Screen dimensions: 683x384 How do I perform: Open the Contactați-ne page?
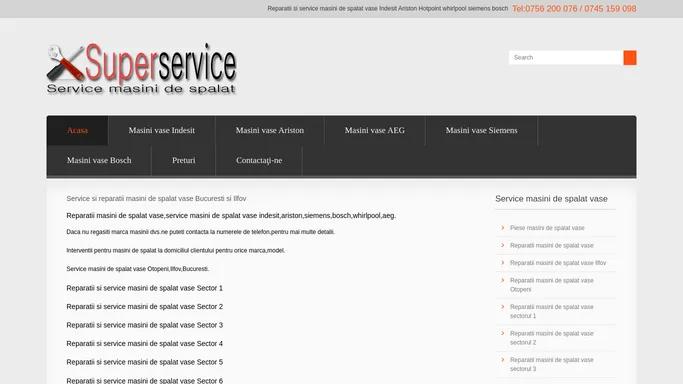pyautogui.click(x=259, y=160)
